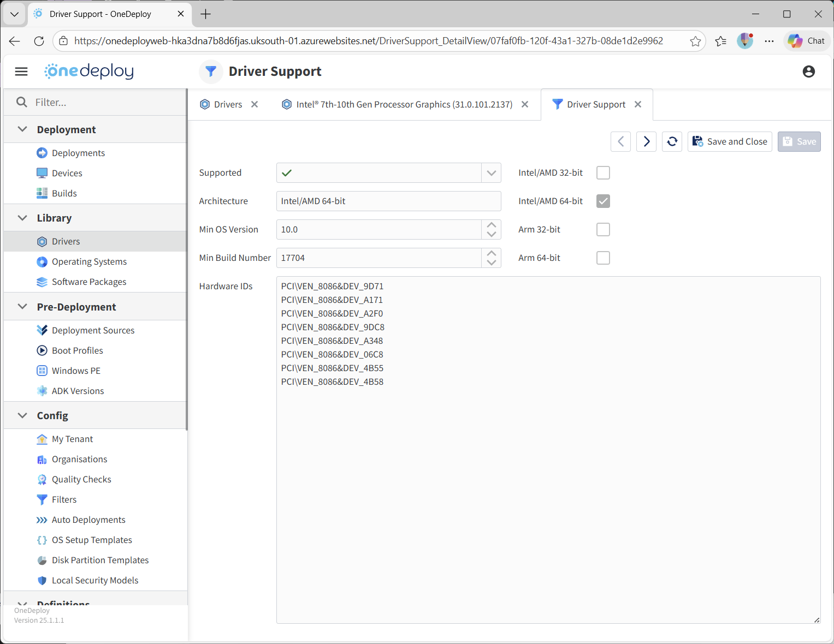Image resolution: width=834 pixels, height=644 pixels.
Task: Enable the Intel/AMD 32-bit checkbox
Action: 603,173
